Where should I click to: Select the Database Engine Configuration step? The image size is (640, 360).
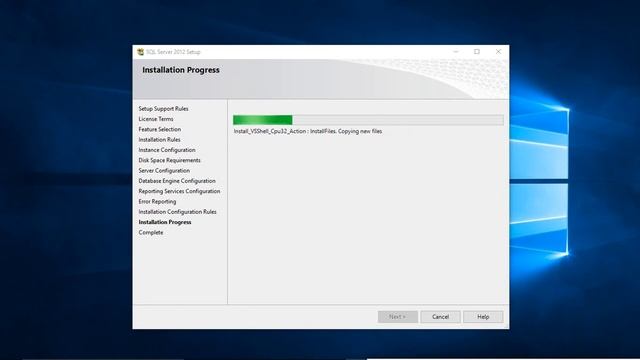[177, 181]
